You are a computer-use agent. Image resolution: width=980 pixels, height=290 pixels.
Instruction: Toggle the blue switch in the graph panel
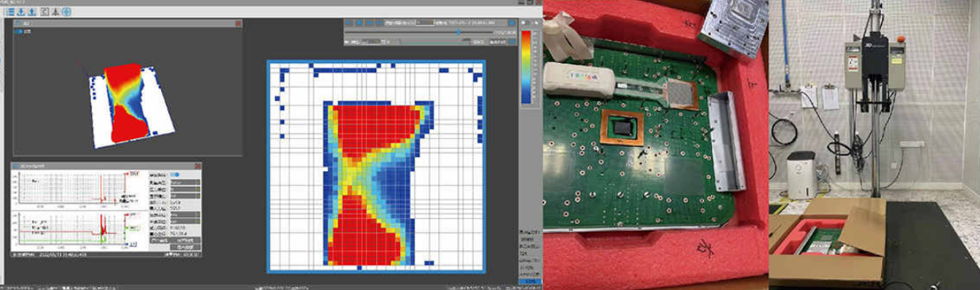pos(175,174)
